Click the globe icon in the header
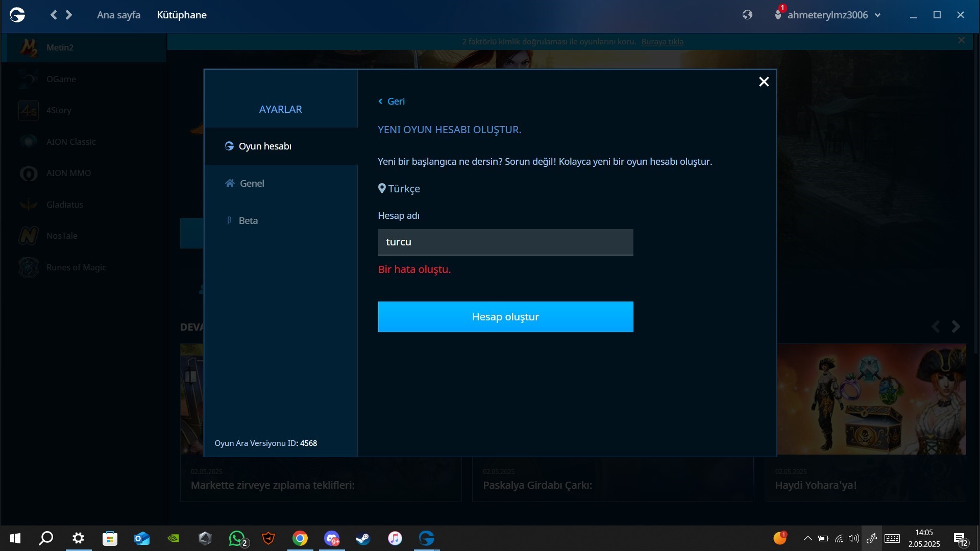 [747, 15]
